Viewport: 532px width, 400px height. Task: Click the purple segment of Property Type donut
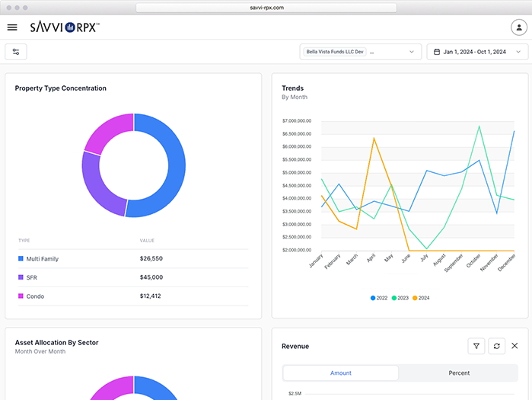tap(95, 187)
